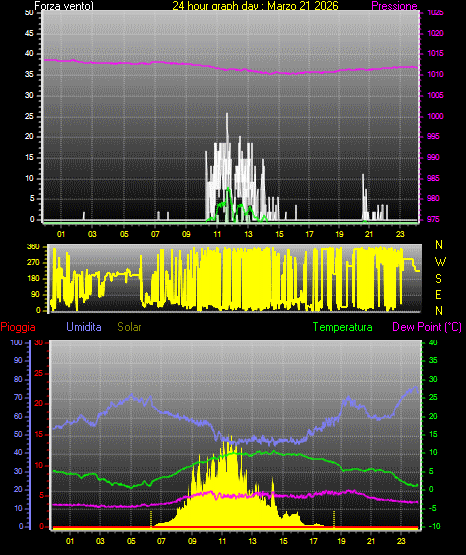Click hour 21 on the wind graph axis

point(369,234)
